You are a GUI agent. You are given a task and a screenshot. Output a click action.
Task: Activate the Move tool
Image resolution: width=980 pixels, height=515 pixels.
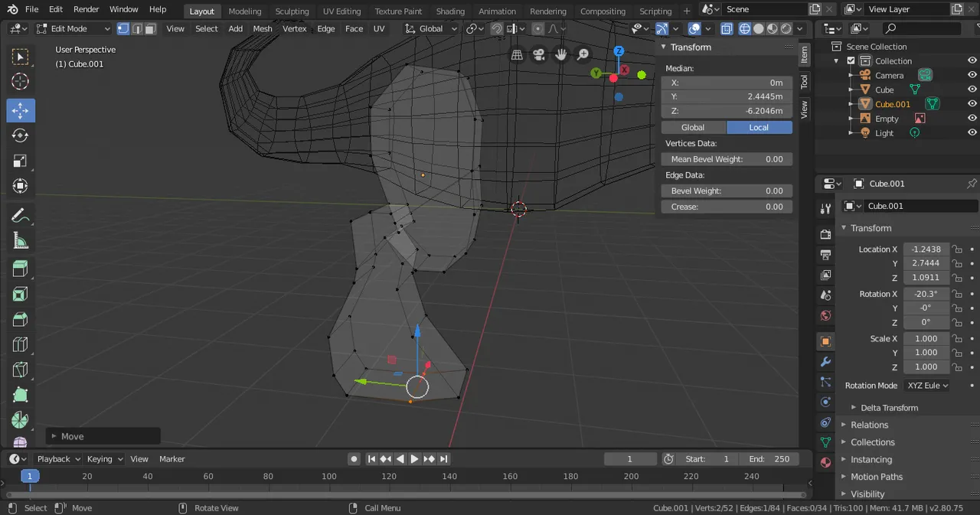point(21,110)
